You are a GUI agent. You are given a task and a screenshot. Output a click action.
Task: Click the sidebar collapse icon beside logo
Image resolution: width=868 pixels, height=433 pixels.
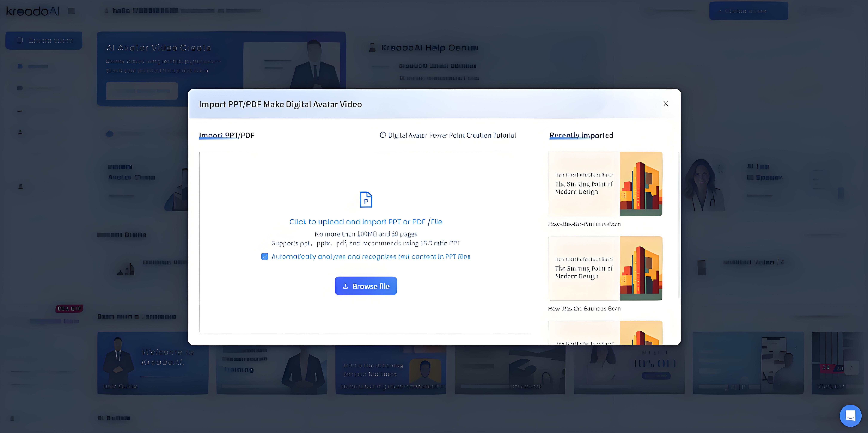71,11
